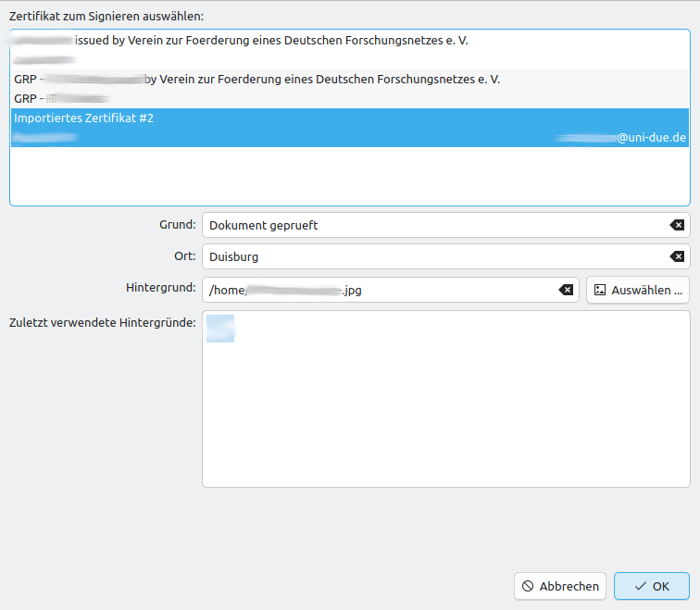The height and width of the screenshot is (610, 700).
Task: Clear the Ort field containing Duisburg
Action: (x=677, y=256)
